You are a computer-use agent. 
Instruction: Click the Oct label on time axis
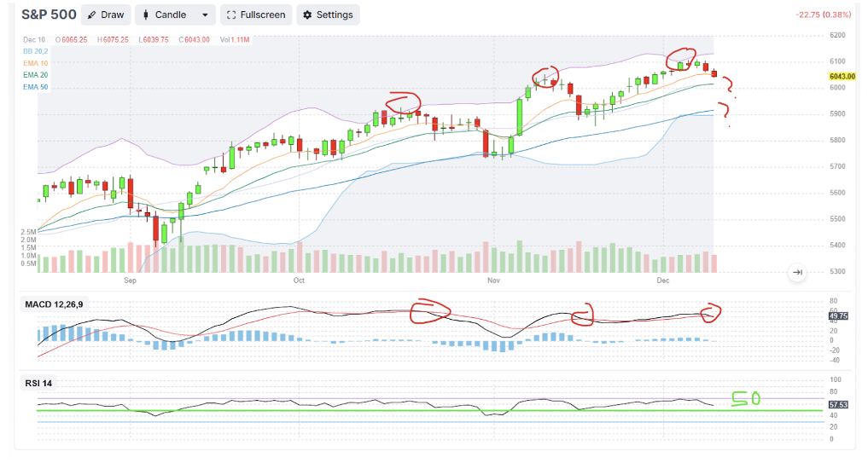pos(299,281)
